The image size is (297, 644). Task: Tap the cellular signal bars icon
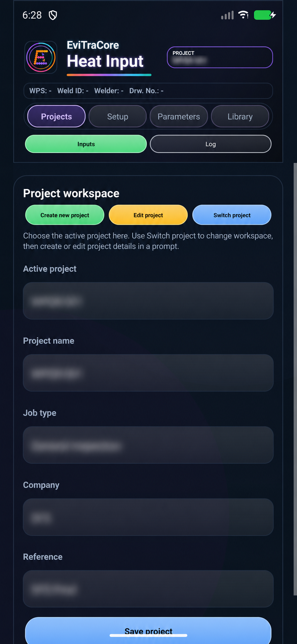[227, 15]
